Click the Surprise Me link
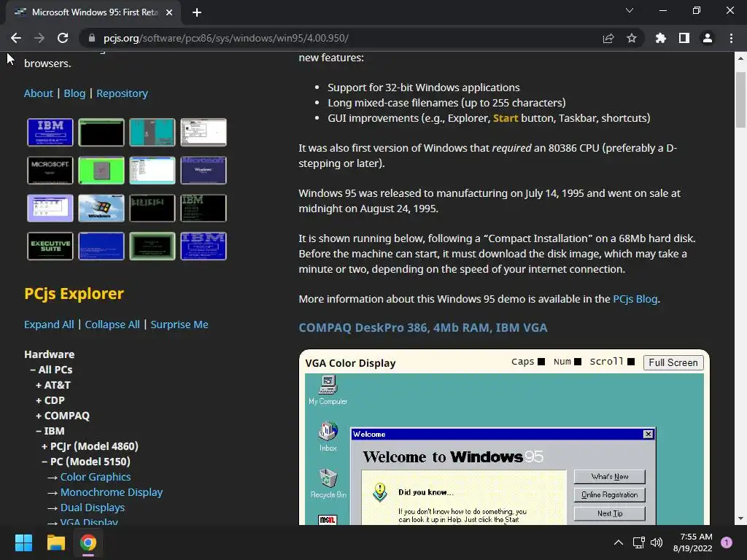 (x=179, y=324)
